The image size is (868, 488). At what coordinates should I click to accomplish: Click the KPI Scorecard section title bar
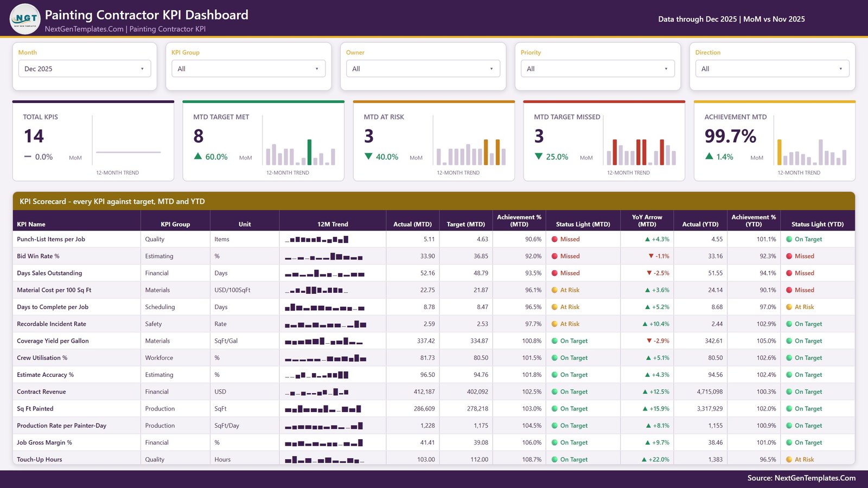(x=433, y=201)
